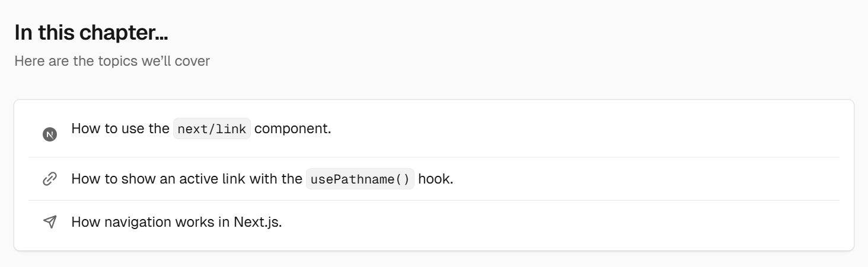Click the word "Next.js." in third topic

(258, 222)
